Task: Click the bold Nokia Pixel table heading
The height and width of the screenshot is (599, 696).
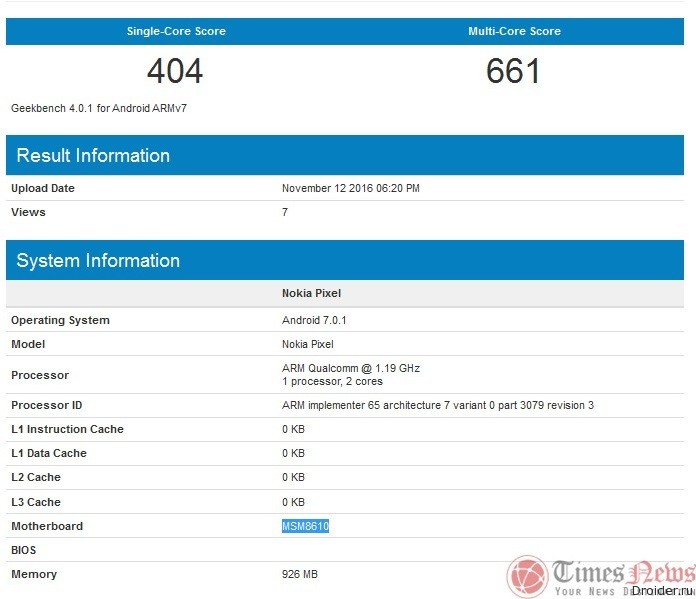Action: coord(312,293)
